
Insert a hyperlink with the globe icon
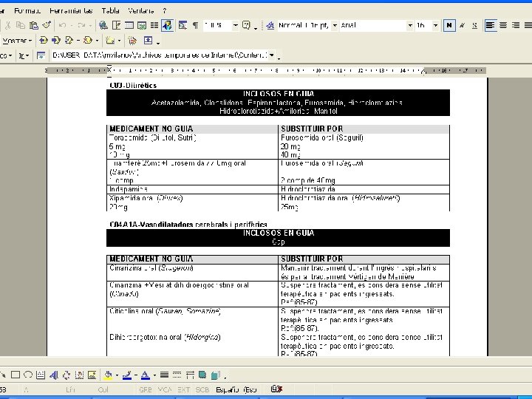click(103, 25)
